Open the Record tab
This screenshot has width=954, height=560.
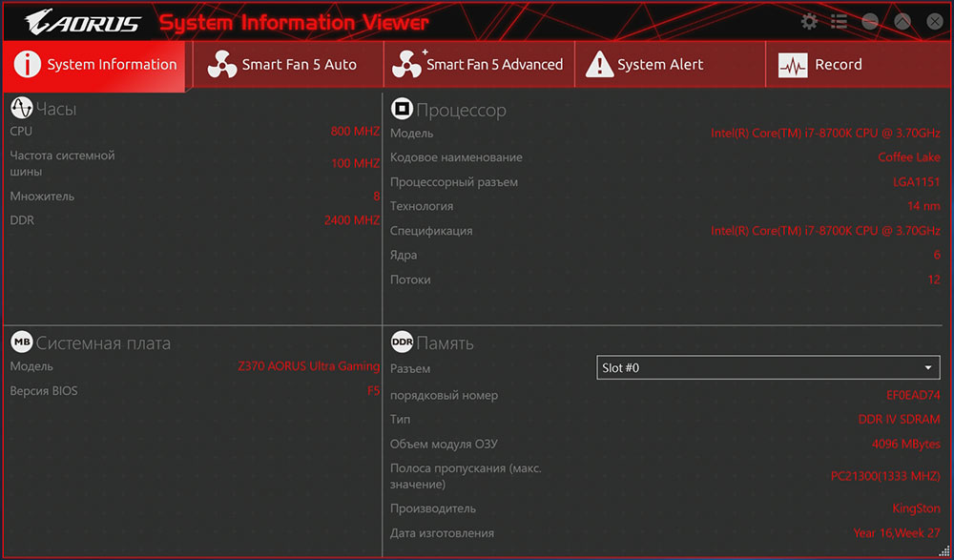pyautogui.click(x=860, y=65)
